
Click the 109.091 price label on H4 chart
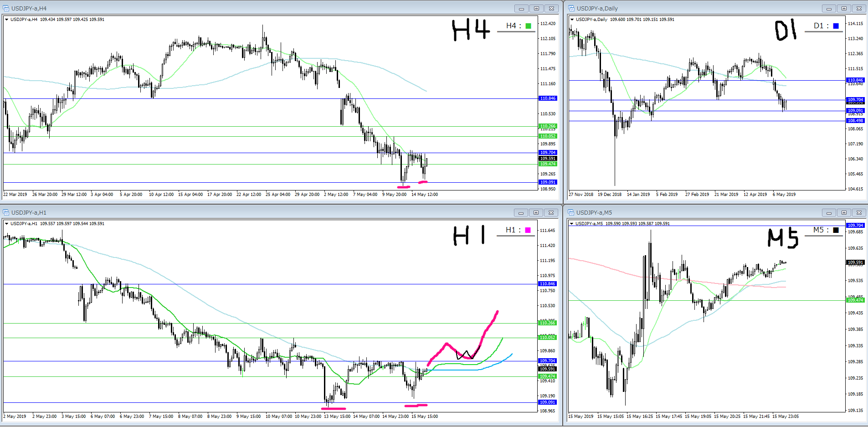[x=548, y=182]
